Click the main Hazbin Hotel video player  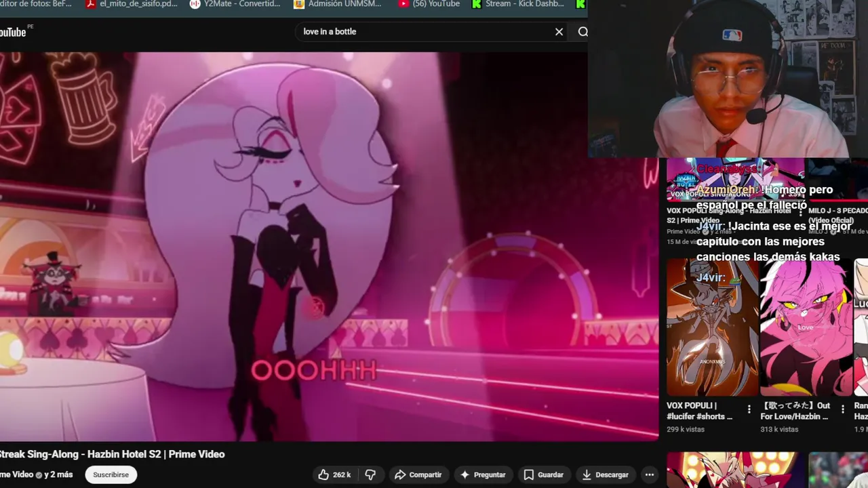(x=329, y=247)
